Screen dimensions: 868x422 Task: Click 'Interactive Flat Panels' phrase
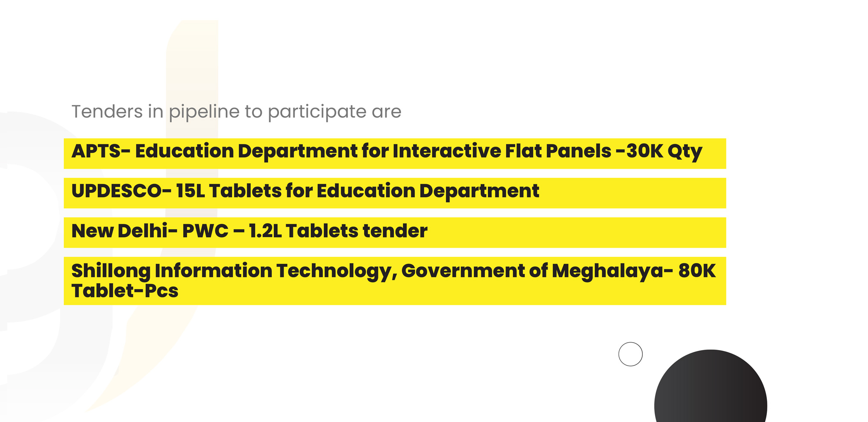click(502, 151)
